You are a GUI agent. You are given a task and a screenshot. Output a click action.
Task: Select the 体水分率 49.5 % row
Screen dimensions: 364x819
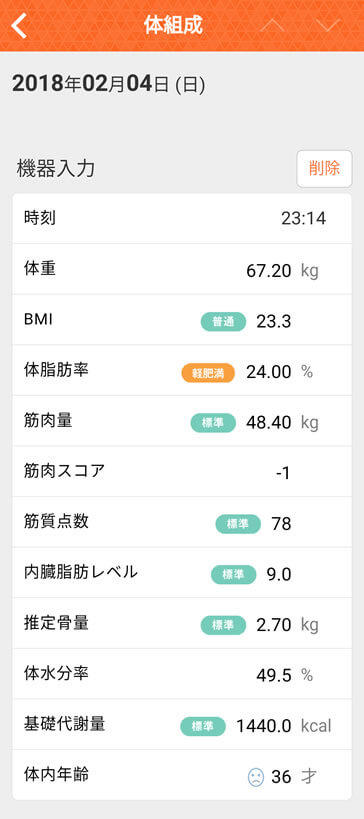pyautogui.click(x=182, y=675)
